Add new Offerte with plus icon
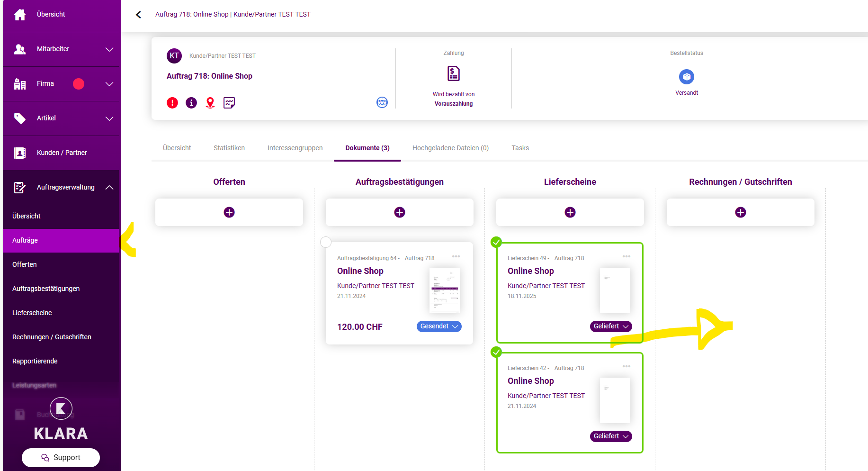 point(229,212)
